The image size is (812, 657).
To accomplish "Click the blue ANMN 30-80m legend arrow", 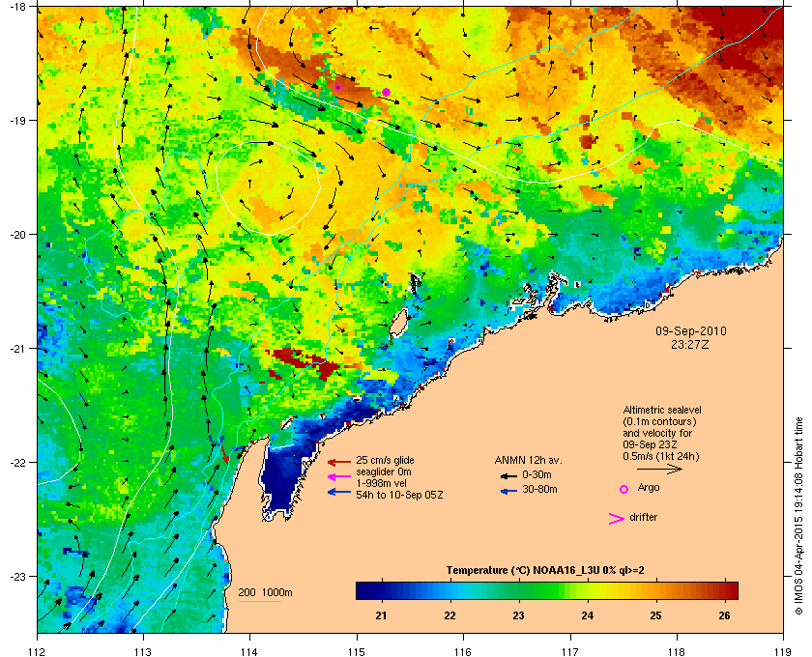I will [508, 491].
